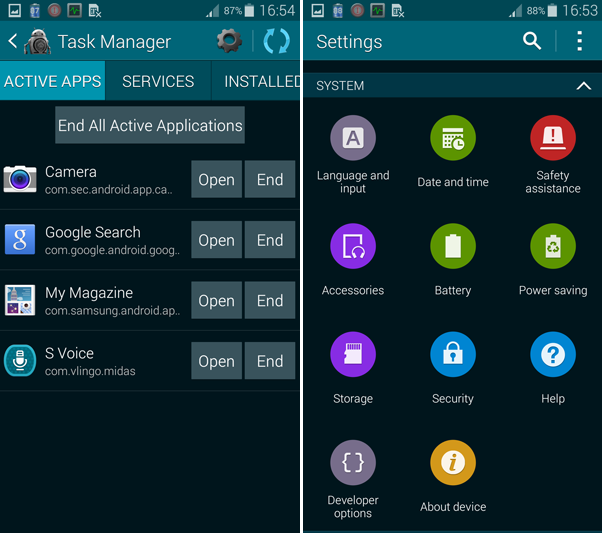Tap the picture notification icon in Task Manager status bar

15,10
